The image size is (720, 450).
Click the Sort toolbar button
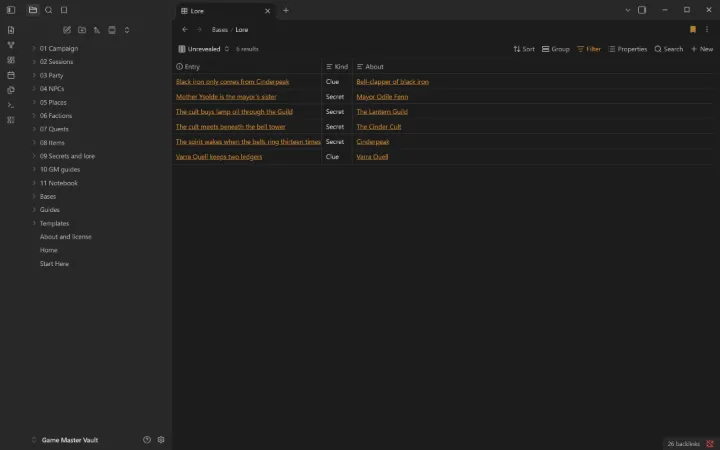(524, 49)
